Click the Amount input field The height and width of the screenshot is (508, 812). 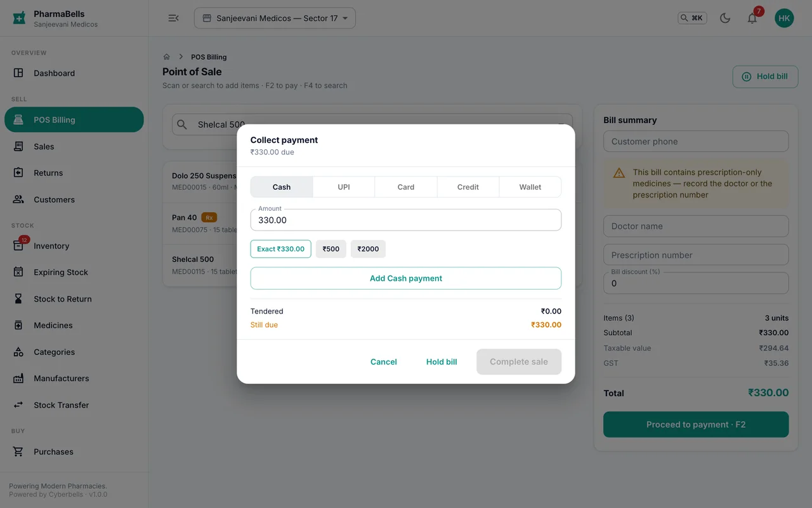point(406,220)
